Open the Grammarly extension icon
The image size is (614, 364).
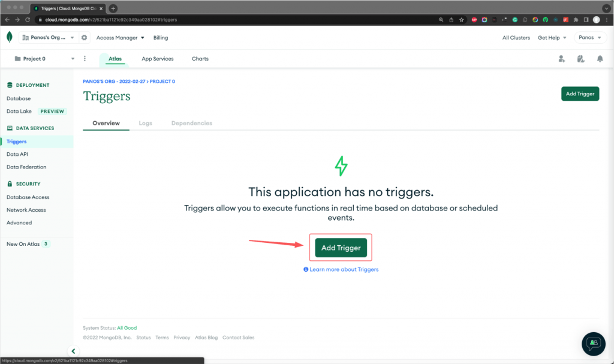(x=515, y=20)
